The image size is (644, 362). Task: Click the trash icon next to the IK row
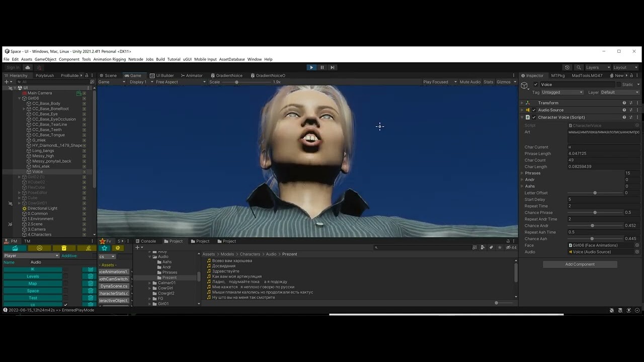pos(90,269)
